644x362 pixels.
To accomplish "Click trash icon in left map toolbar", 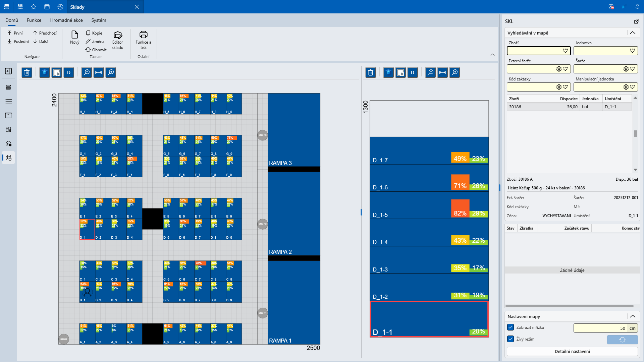I will (x=27, y=72).
